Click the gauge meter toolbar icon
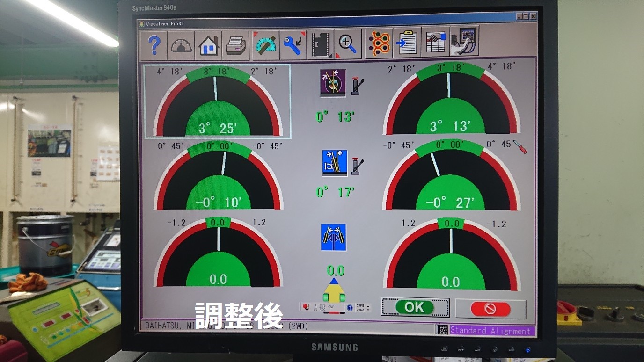Image resolution: width=644 pixels, height=362 pixels. click(x=181, y=45)
